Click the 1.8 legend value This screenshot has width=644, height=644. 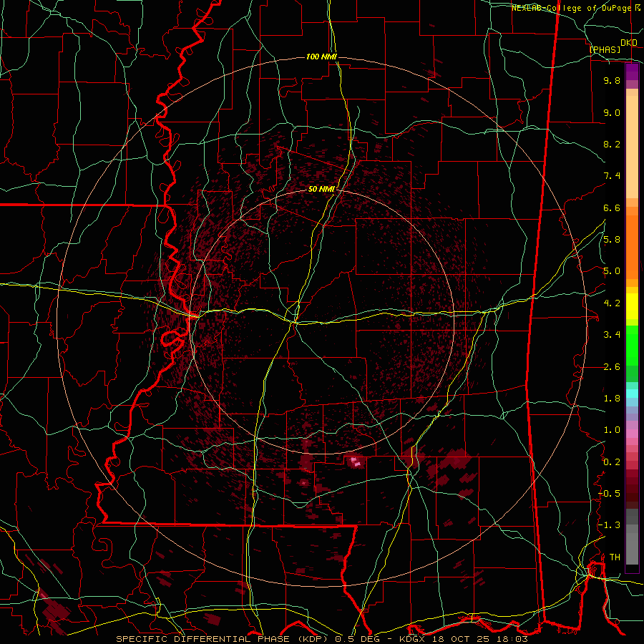click(612, 399)
